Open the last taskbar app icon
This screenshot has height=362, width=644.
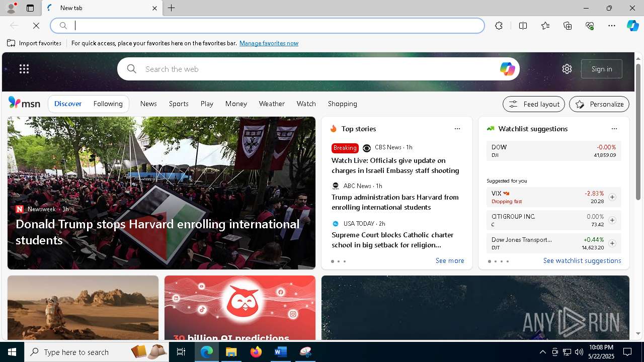pos(305,352)
